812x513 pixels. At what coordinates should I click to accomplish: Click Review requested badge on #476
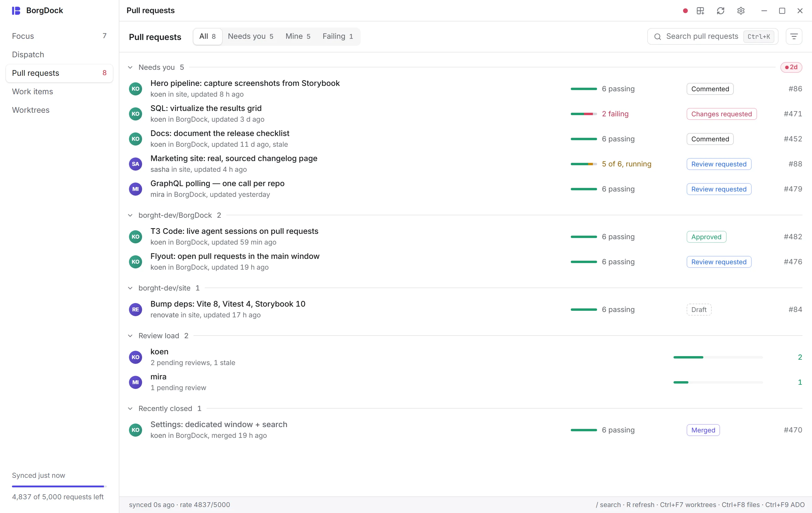pos(719,262)
